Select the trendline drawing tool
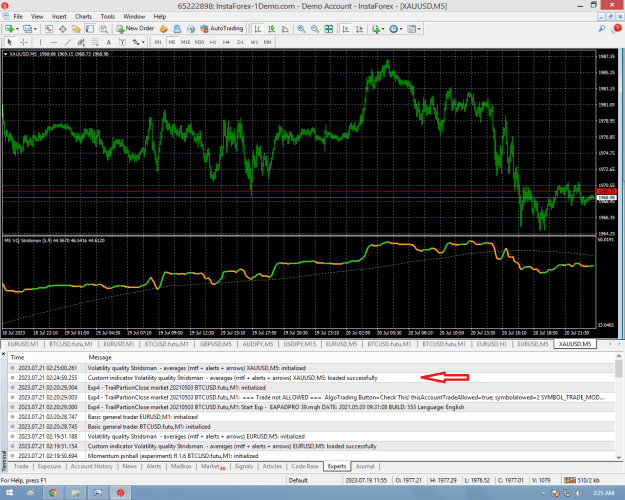The image size is (625, 500). [68, 42]
